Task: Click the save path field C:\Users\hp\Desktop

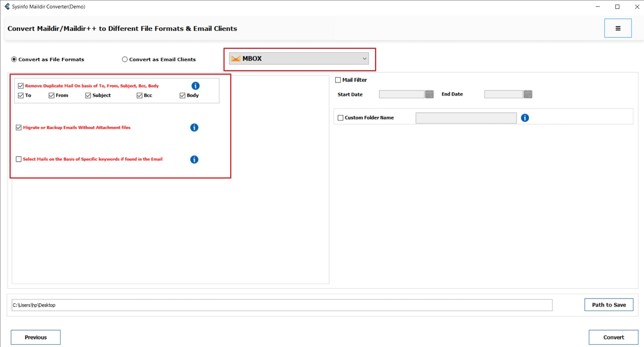Action: 282,305
